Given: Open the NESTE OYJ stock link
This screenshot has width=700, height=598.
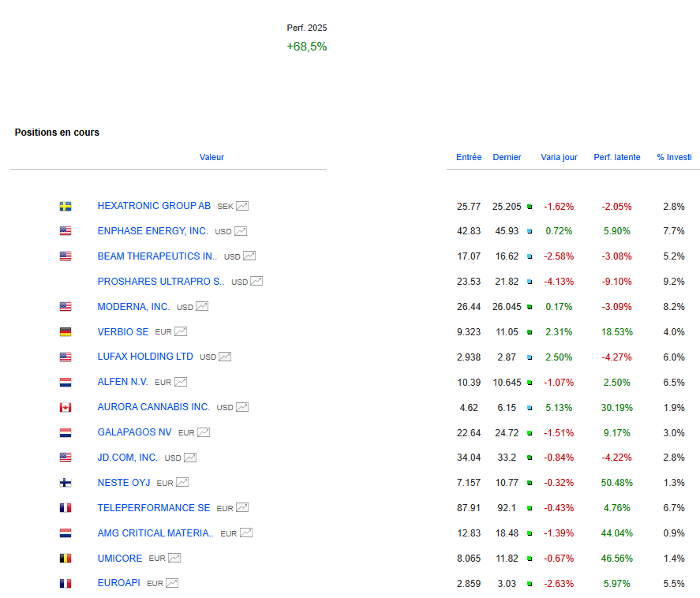Looking at the screenshot, I should pyautogui.click(x=124, y=483).
